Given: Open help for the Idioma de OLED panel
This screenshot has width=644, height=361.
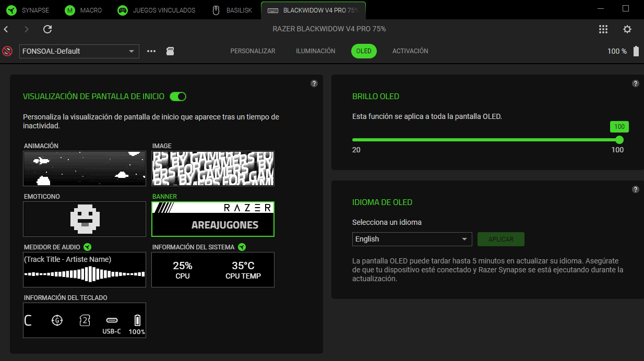Looking at the screenshot, I should [635, 189].
